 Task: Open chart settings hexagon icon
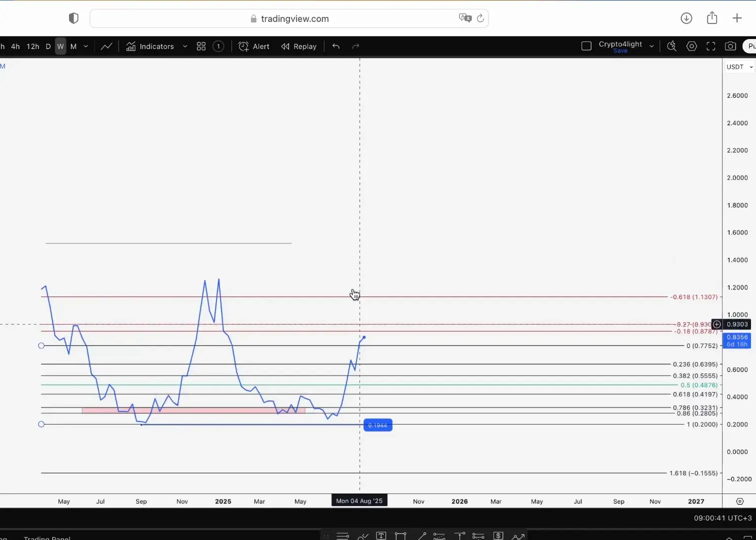(x=691, y=46)
